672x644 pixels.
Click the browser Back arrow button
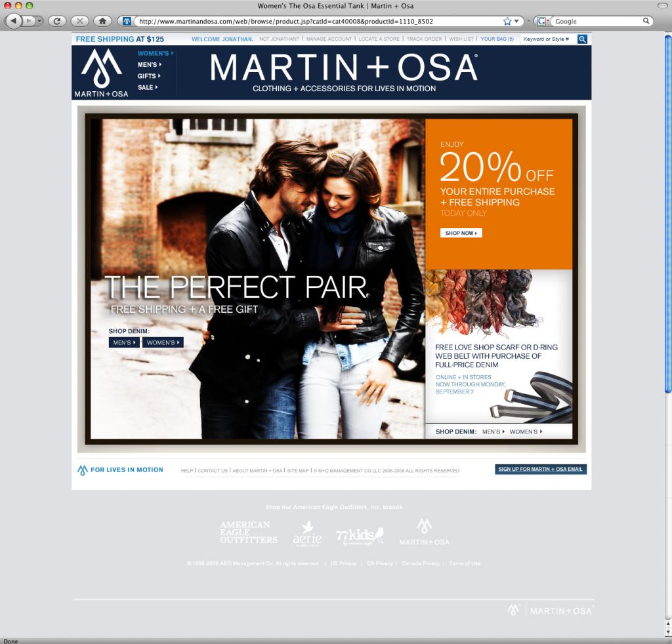coord(13,20)
